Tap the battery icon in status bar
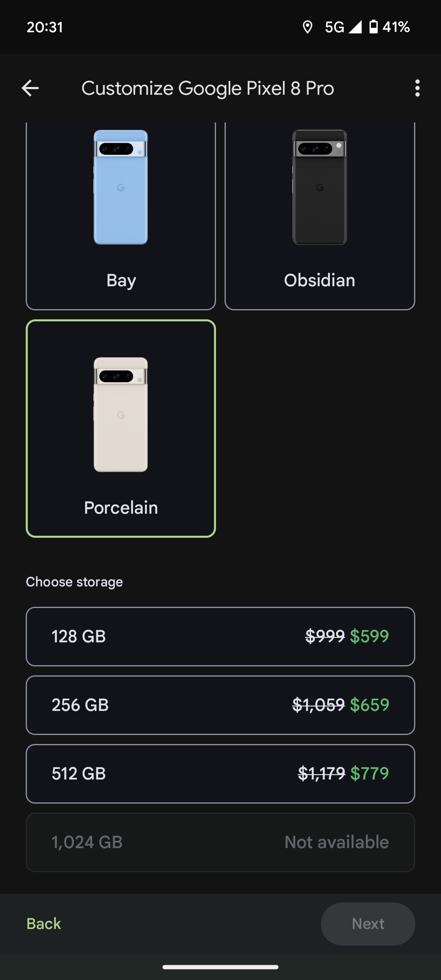Screen dimensions: 441x980 pos(373,27)
